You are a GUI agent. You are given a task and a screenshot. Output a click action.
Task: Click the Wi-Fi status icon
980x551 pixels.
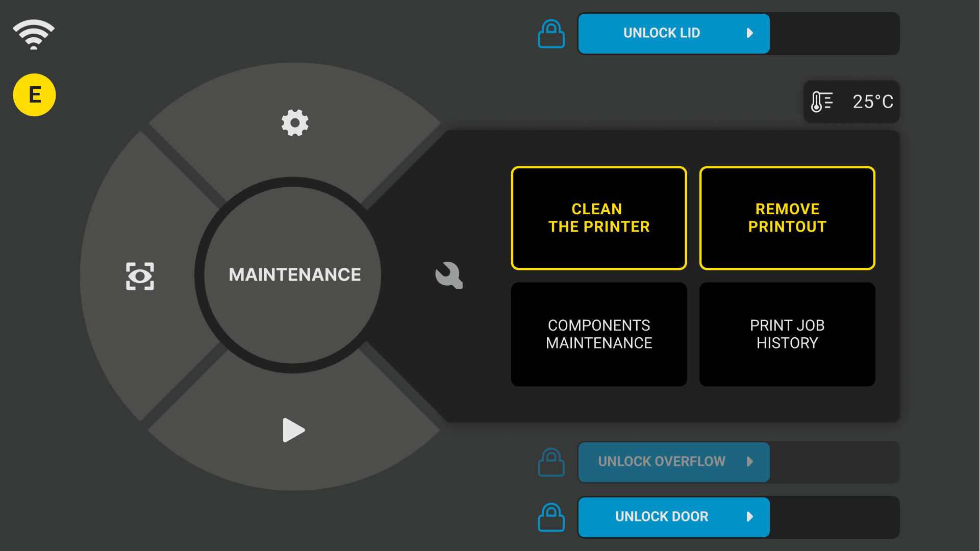pos(34,35)
